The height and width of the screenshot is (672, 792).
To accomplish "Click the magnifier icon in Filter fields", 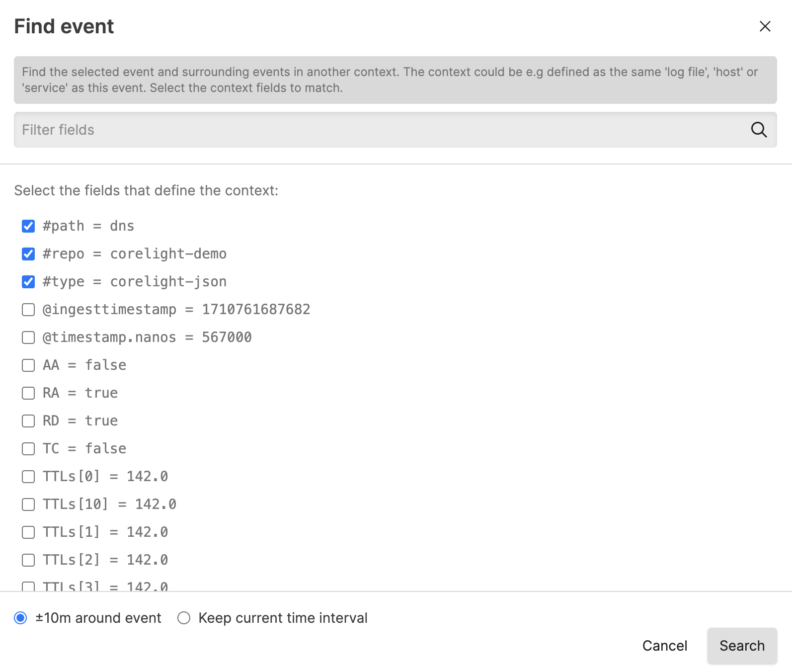I will (758, 130).
